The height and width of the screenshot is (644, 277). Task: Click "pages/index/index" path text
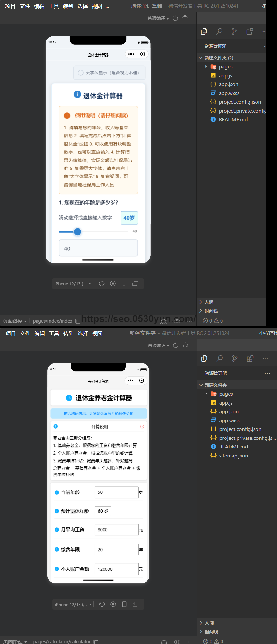(x=53, y=321)
